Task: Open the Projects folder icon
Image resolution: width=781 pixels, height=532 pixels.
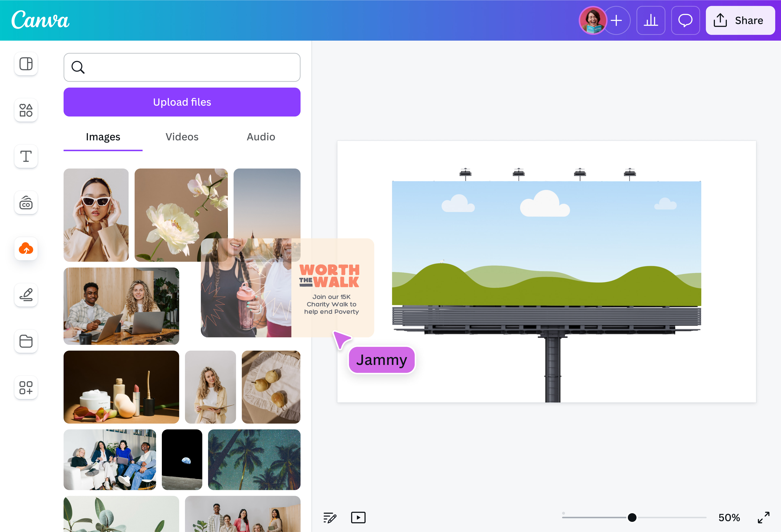Action: [26, 341]
